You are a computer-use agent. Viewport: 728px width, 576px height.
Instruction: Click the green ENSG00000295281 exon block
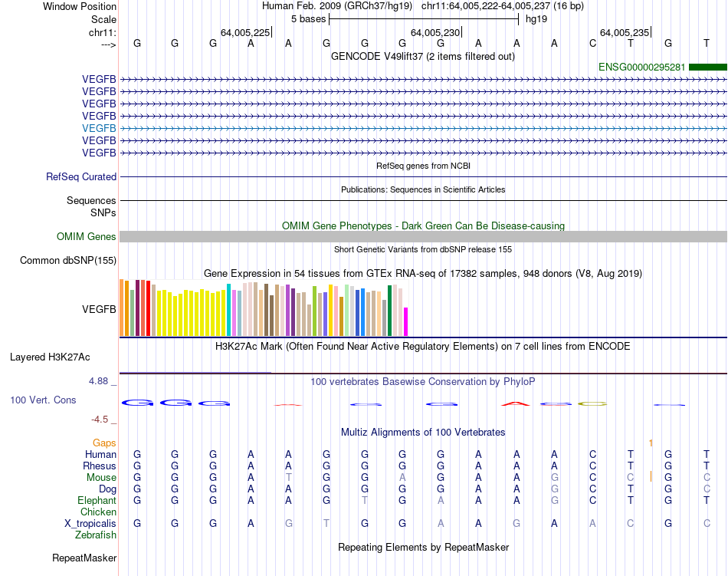pyautogui.click(x=708, y=67)
